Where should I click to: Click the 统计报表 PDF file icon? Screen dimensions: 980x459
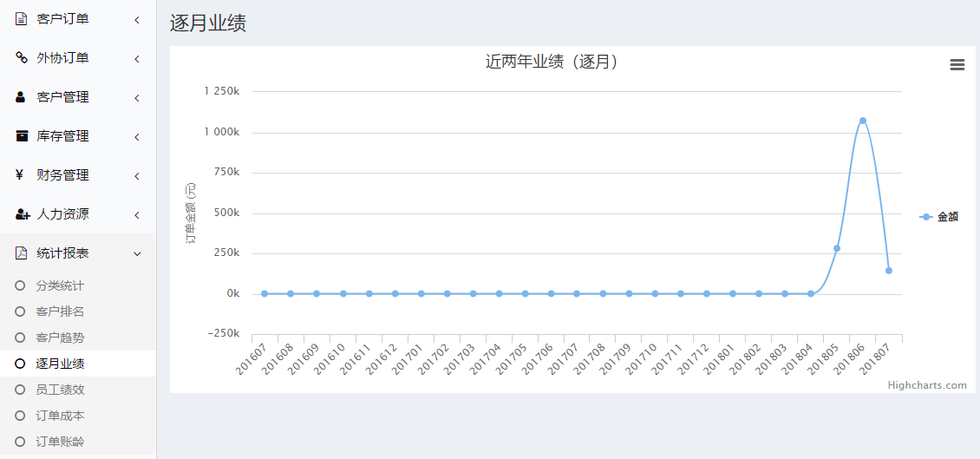pyautogui.click(x=22, y=253)
